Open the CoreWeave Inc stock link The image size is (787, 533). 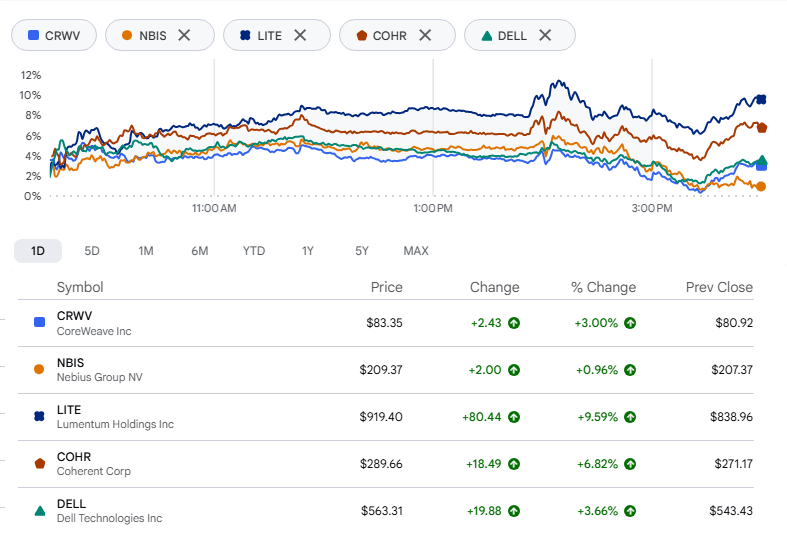click(94, 331)
